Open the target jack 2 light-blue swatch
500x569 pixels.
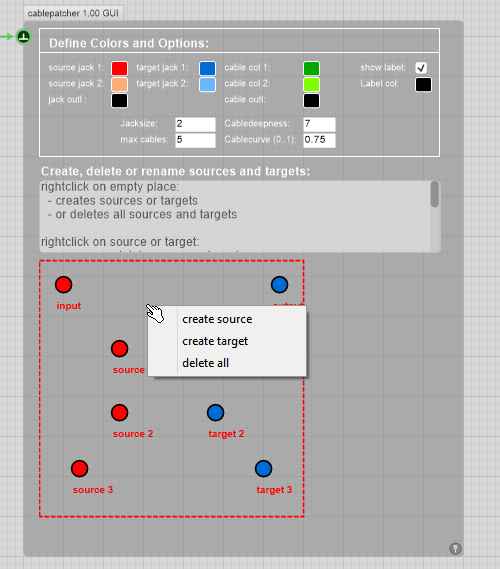click(x=208, y=85)
